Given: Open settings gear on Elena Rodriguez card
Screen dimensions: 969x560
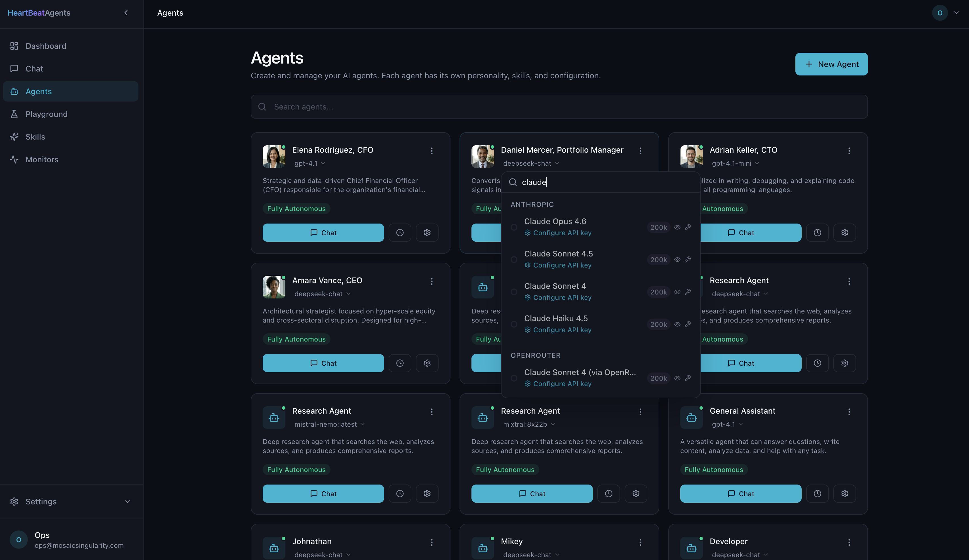Looking at the screenshot, I should 427,233.
